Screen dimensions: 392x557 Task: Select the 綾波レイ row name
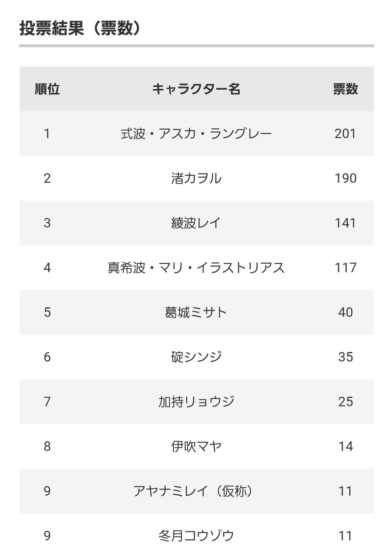click(196, 223)
